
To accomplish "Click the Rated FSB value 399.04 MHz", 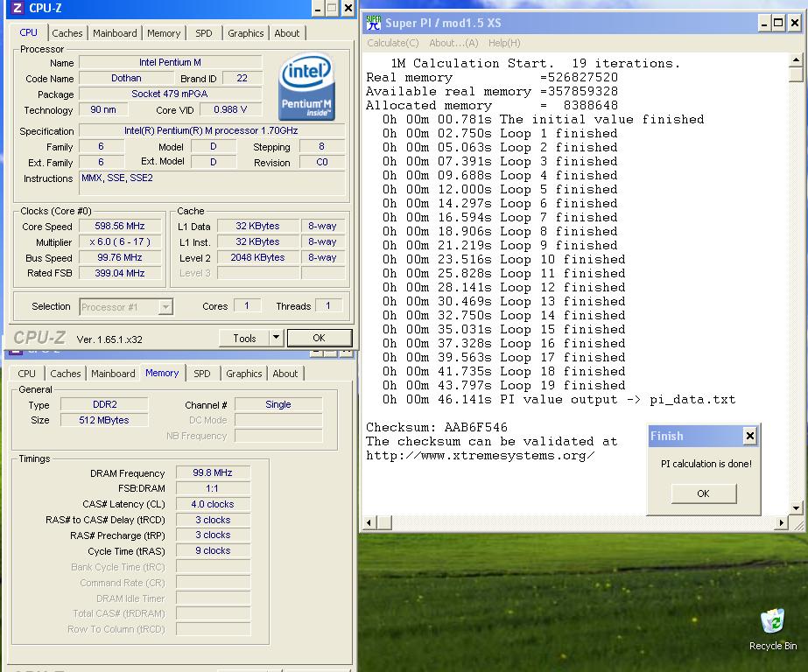I will point(120,273).
